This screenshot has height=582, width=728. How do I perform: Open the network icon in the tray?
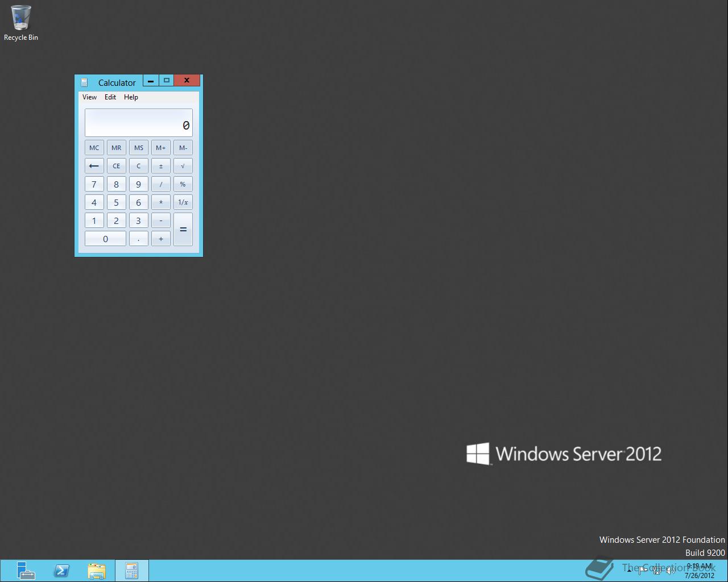657,571
